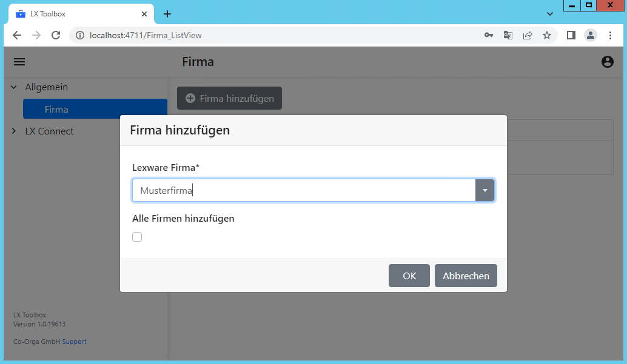The width and height of the screenshot is (627, 364).
Task: Open the hamburger navigation menu
Action: click(19, 62)
